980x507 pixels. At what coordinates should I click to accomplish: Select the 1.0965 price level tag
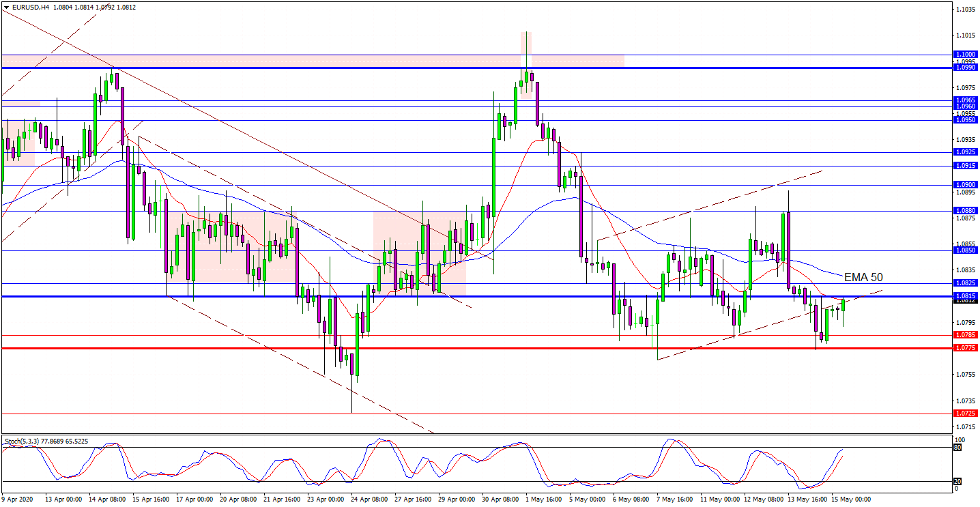[965, 100]
